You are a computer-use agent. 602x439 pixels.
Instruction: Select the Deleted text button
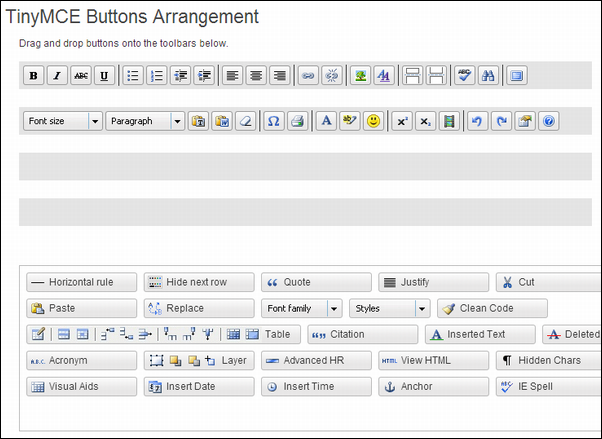572,335
